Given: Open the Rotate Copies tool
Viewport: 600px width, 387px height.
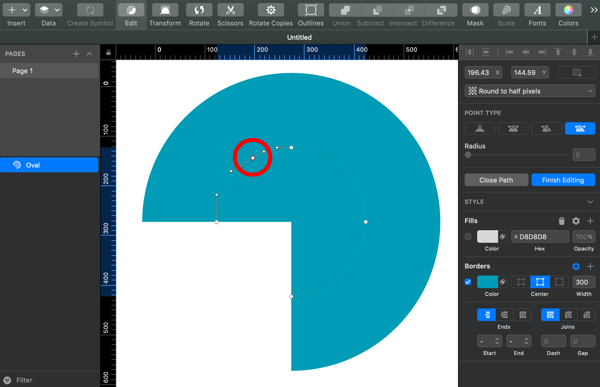Looking at the screenshot, I should 271,10.
